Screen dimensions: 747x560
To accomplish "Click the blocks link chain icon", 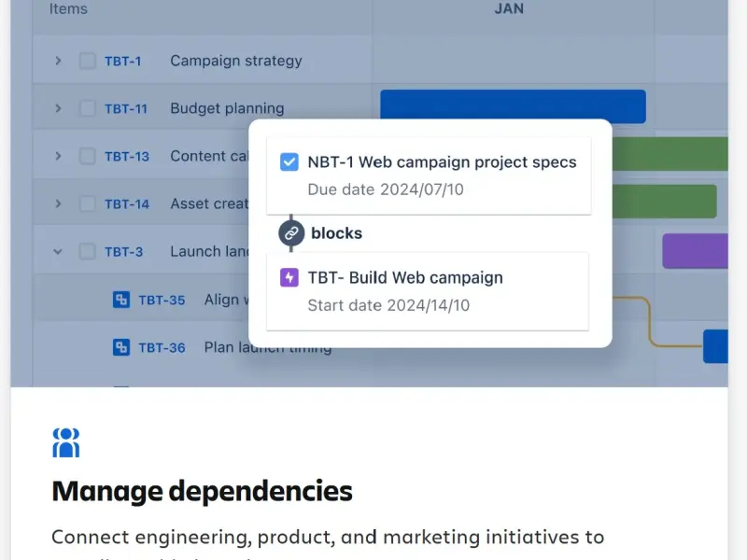I will 291,233.
